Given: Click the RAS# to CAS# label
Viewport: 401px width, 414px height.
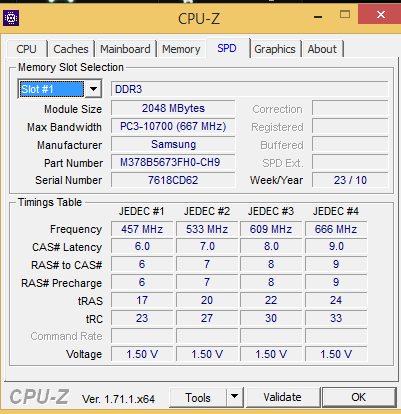Looking at the screenshot, I should tap(67, 265).
